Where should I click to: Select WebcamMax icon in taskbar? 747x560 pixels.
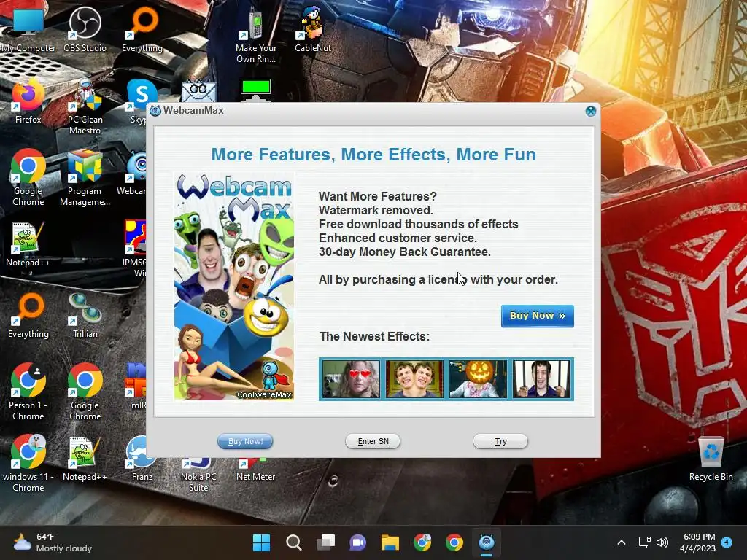coord(487,542)
